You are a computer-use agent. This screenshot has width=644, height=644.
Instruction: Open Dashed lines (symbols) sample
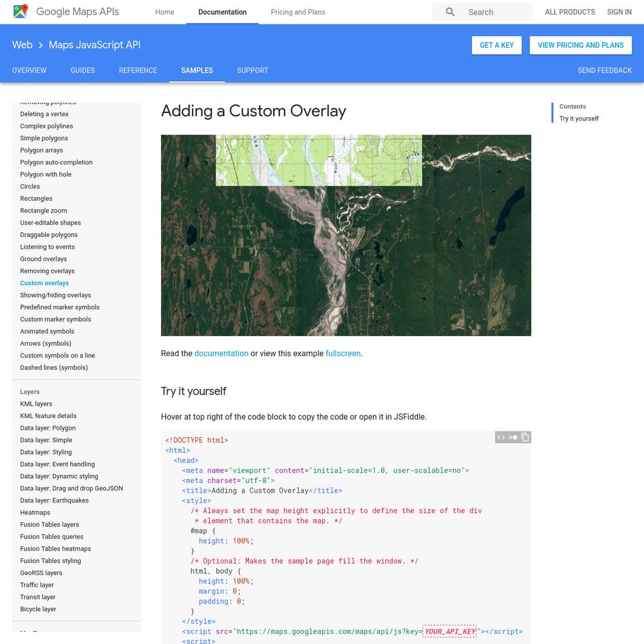[x=54, y=367]
